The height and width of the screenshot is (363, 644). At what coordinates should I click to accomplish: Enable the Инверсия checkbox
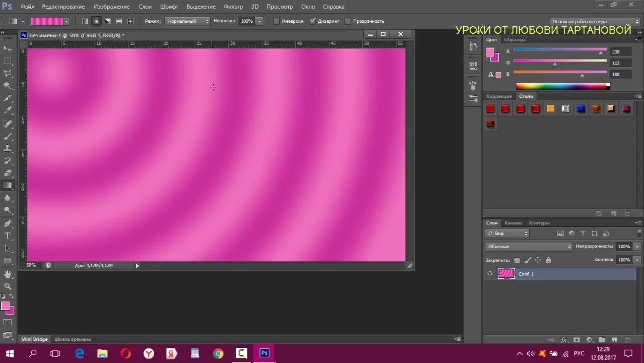pyautogui.click(x=276, y=21)
